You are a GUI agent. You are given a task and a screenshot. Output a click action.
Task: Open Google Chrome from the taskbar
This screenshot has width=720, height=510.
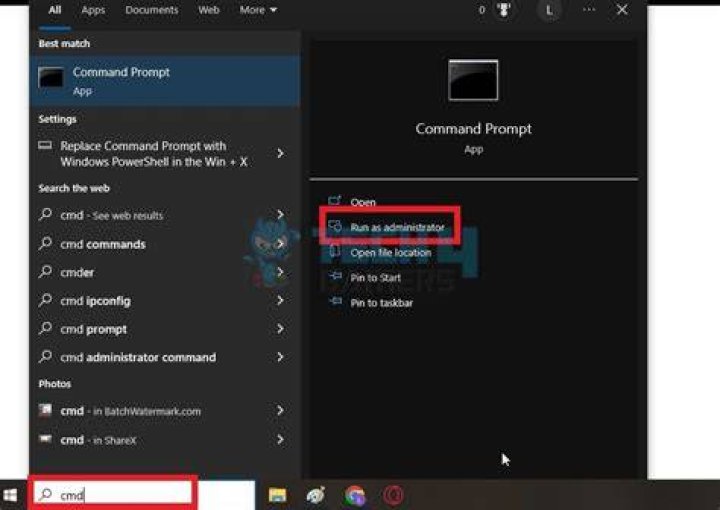(x=354, y=495)
